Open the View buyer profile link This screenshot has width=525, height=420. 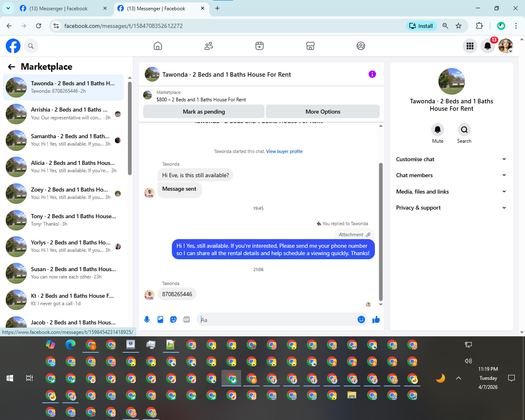[x=284, y=151]
